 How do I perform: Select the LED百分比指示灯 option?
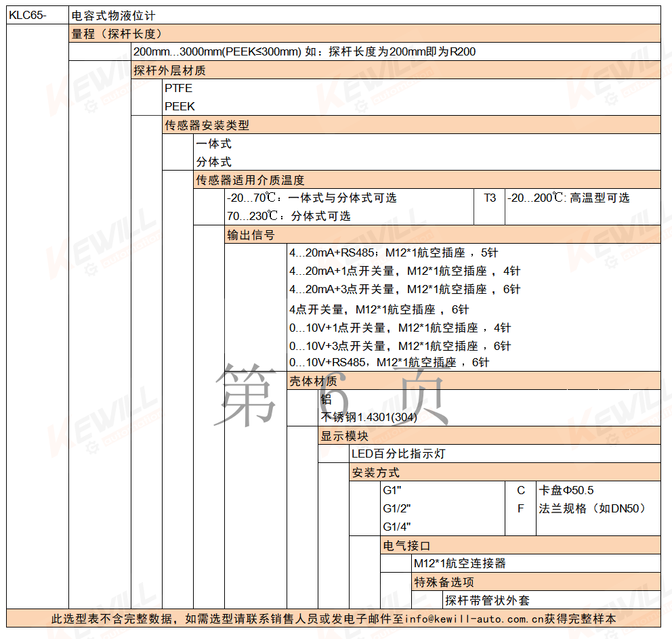[398, 454]
